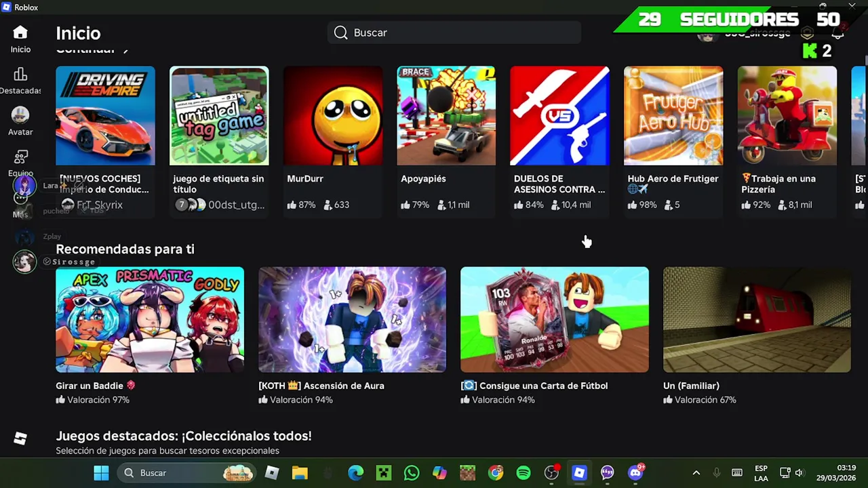Open Spotify from taskbar
The height and width of the screenshot is (488, 868).
(x=524, y=473)
